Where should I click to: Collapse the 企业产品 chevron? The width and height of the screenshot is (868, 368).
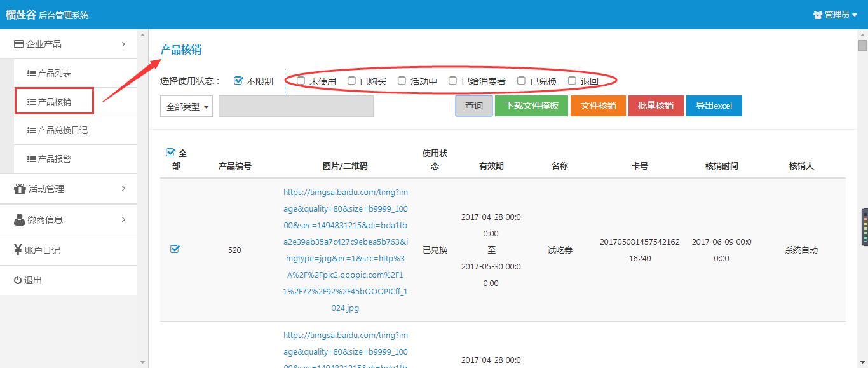click(123, 44)
